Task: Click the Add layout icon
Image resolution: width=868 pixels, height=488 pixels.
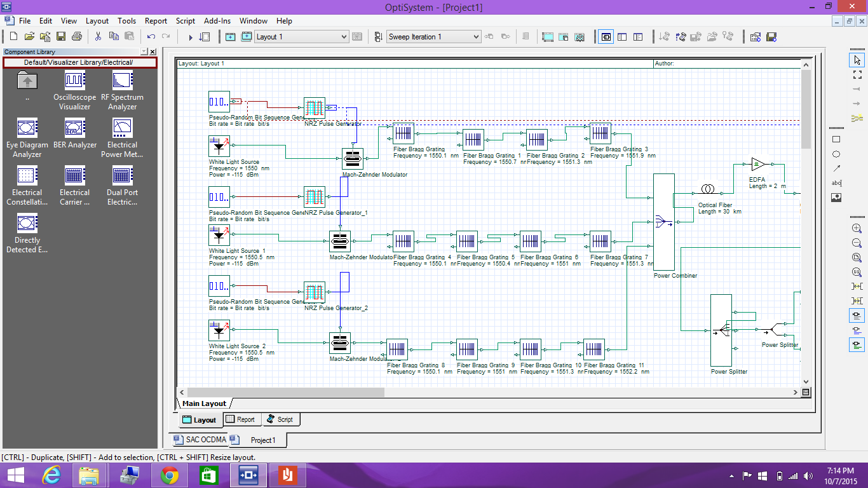Action: pos(231,37)
